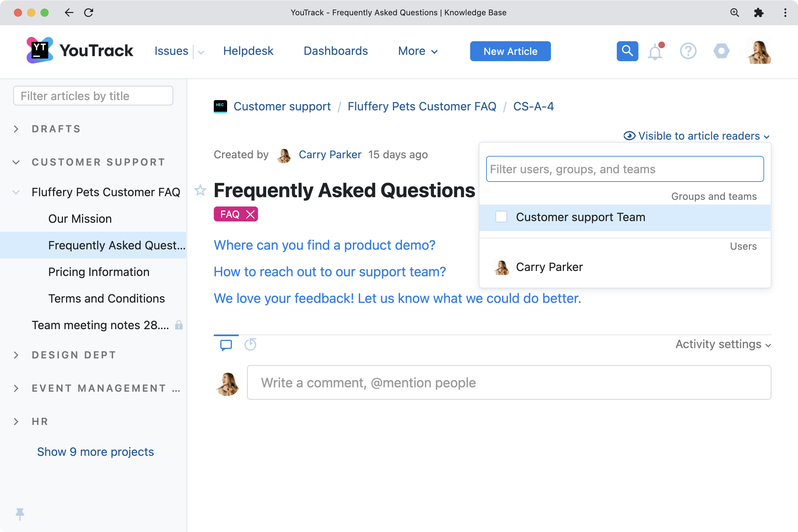Screen dimensions: 798x532
Task: Go to Helpdesk
Action: pos(248,51)
